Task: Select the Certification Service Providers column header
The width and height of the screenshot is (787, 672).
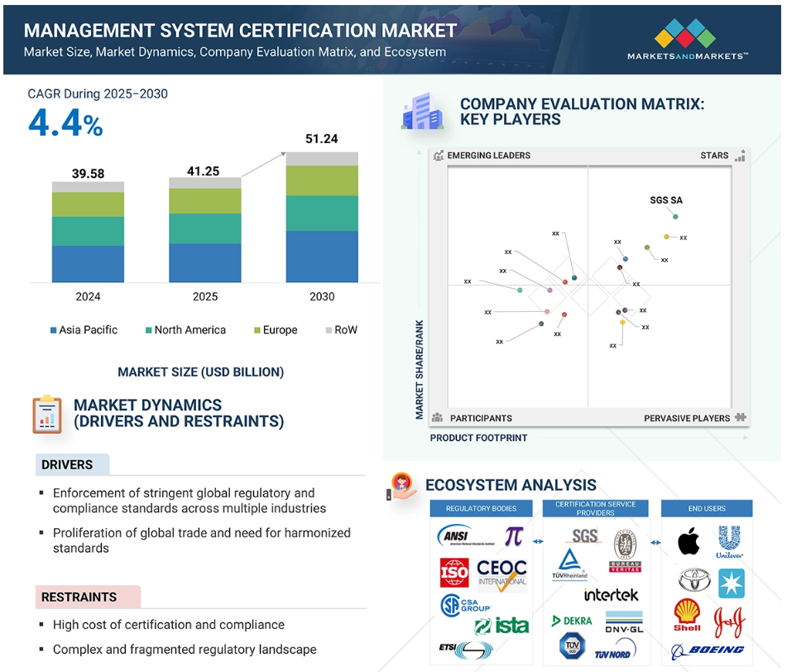Action: coord(595,508)
